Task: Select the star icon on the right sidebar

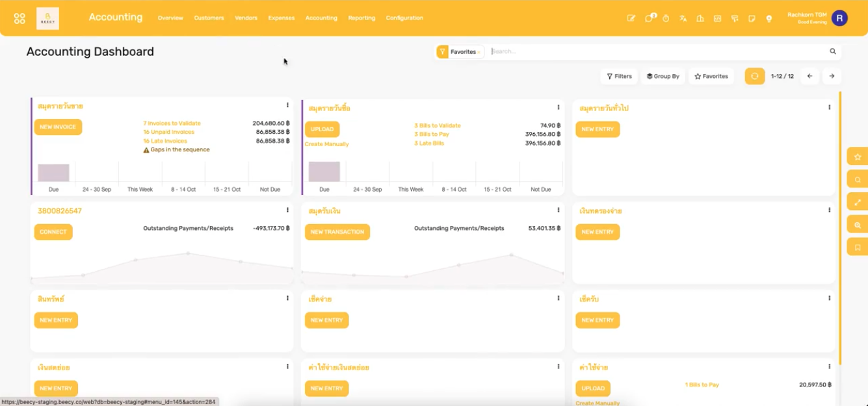Action: 857,157
